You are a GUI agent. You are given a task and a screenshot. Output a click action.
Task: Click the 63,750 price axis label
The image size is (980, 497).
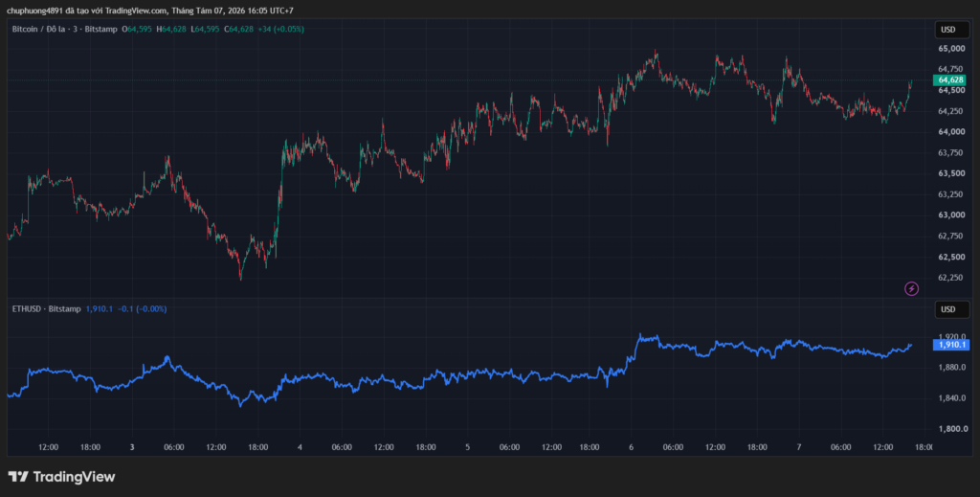click(x=950, y=153)
